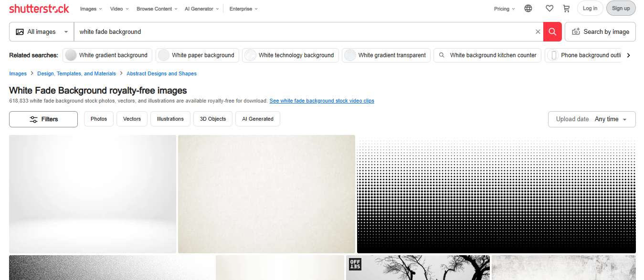The height and width of the screenshot is (280, 644).
Task: Click the red magnifier search icon
Action: point(552,31)
